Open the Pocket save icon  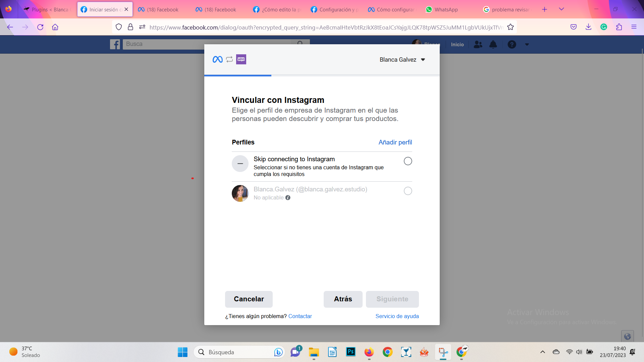tap(574, 27)
